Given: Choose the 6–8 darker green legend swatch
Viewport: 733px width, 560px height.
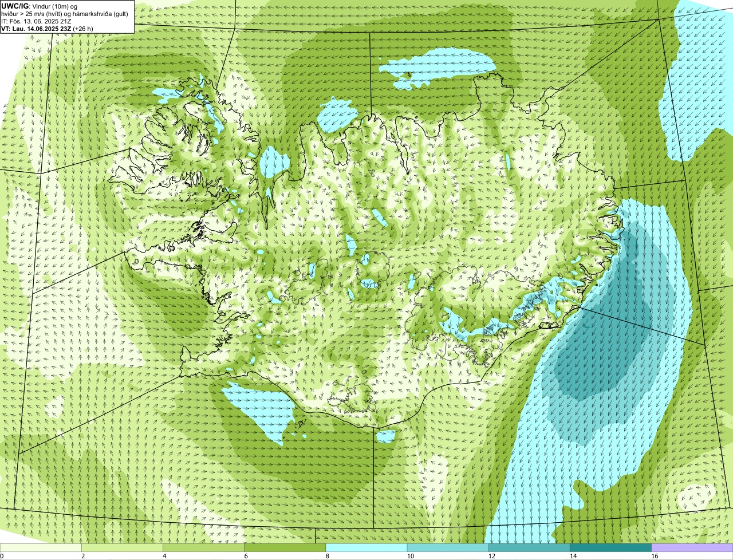Looking at the screenshot, I should [x=285, y=547].
